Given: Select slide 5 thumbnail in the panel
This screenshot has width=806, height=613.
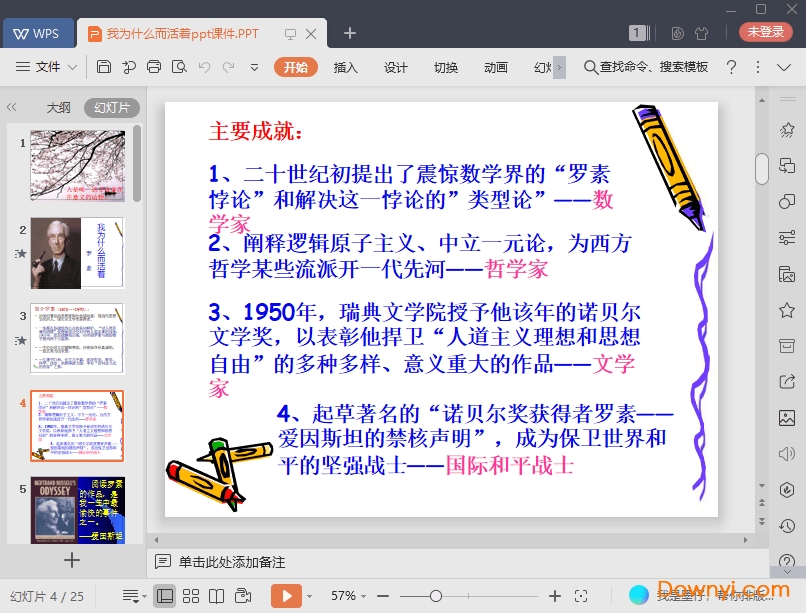Looking at the screenshot, I should (77, 510).
